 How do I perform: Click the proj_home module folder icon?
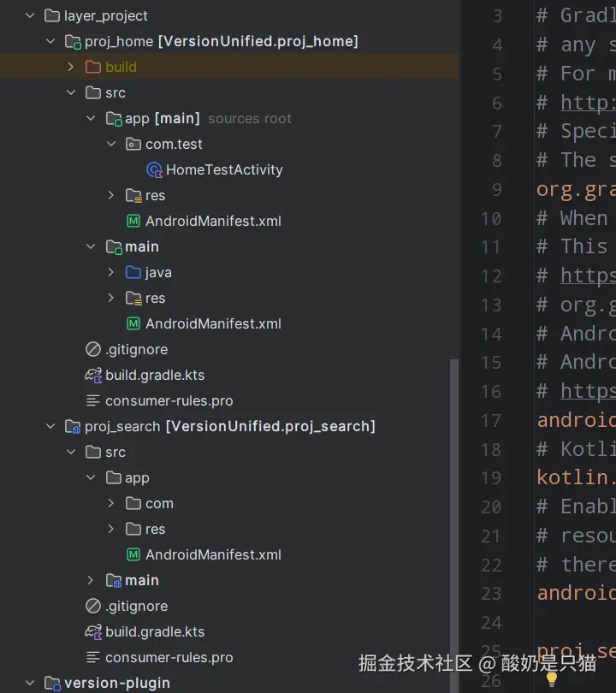[73, 42]
